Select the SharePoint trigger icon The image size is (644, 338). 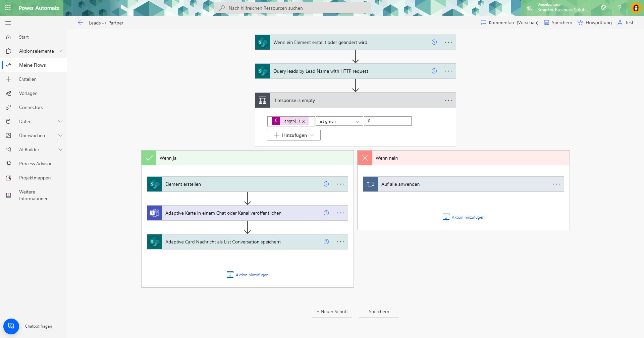click(263, 42)
